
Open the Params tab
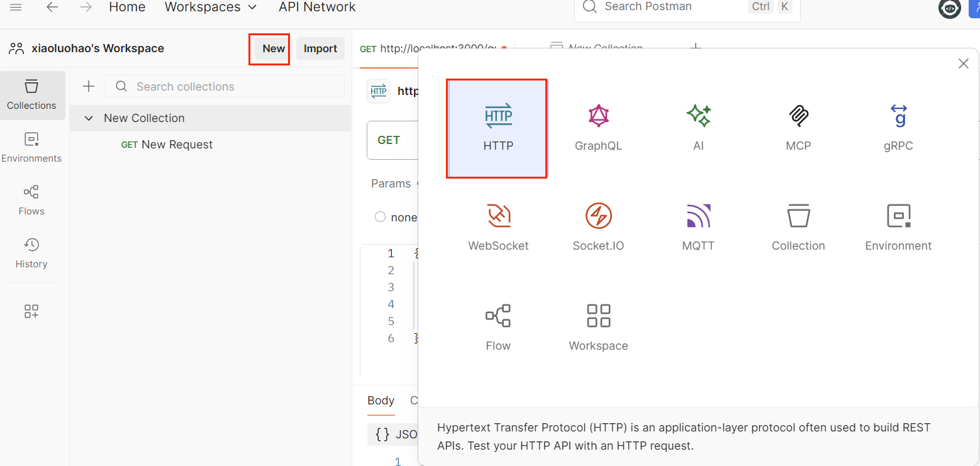391,184
